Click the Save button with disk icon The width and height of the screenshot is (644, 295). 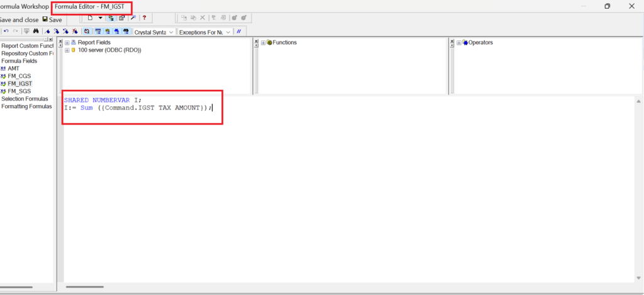52,19
